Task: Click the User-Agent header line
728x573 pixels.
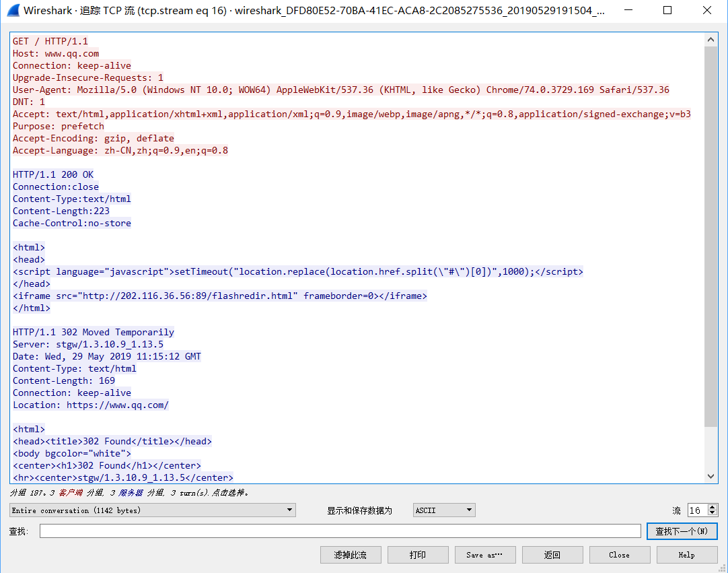Action: click(x=340, y=90)
